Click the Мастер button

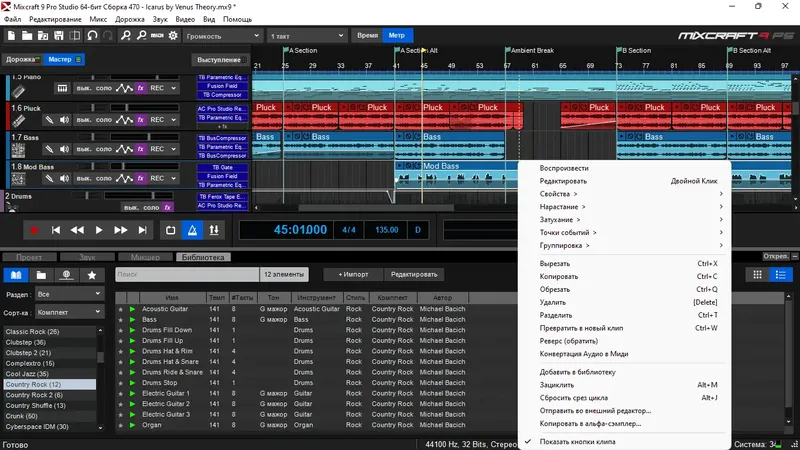coord(64,60)
